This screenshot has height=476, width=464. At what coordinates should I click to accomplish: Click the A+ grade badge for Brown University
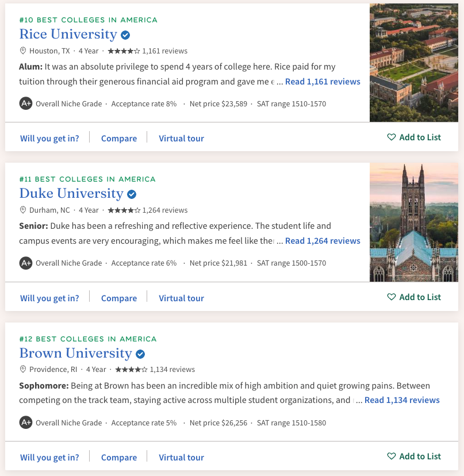tap(26, 423)
